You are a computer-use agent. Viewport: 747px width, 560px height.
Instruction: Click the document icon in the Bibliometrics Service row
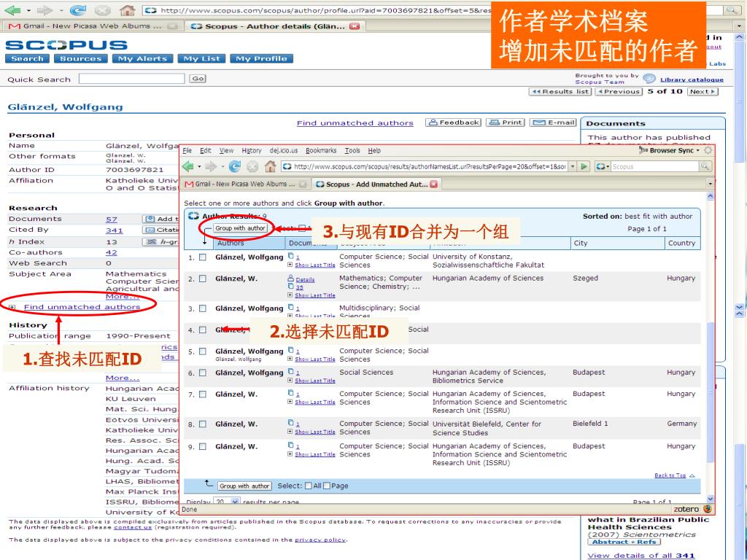point(290,371)
